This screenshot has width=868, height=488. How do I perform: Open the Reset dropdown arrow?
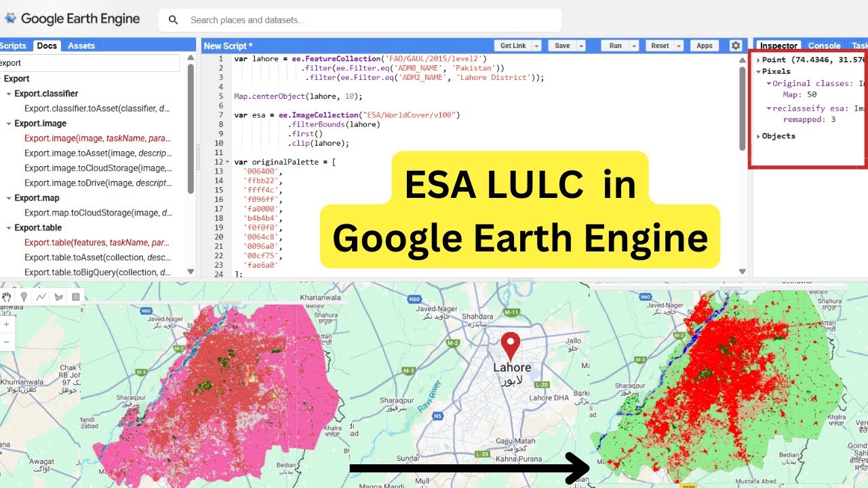679,45
